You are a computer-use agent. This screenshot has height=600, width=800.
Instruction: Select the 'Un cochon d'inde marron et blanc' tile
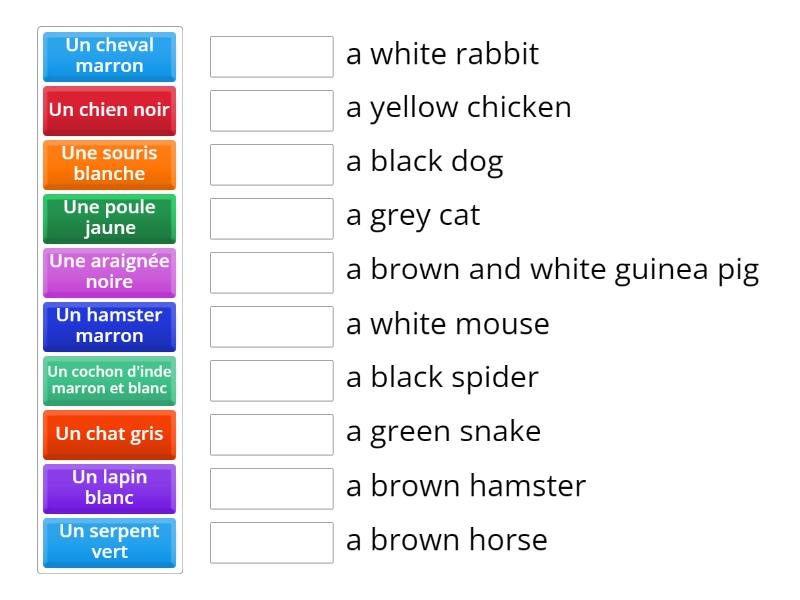point(109,381)
